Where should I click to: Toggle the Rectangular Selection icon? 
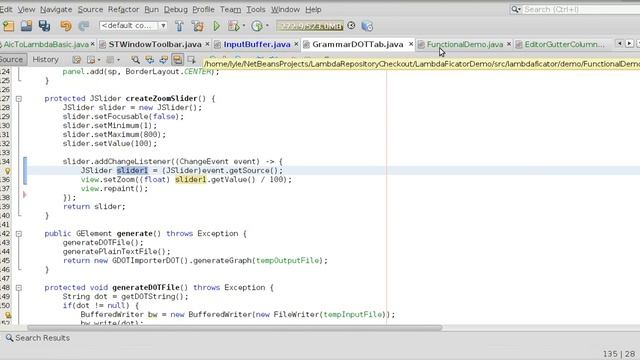tap(191, 60)
